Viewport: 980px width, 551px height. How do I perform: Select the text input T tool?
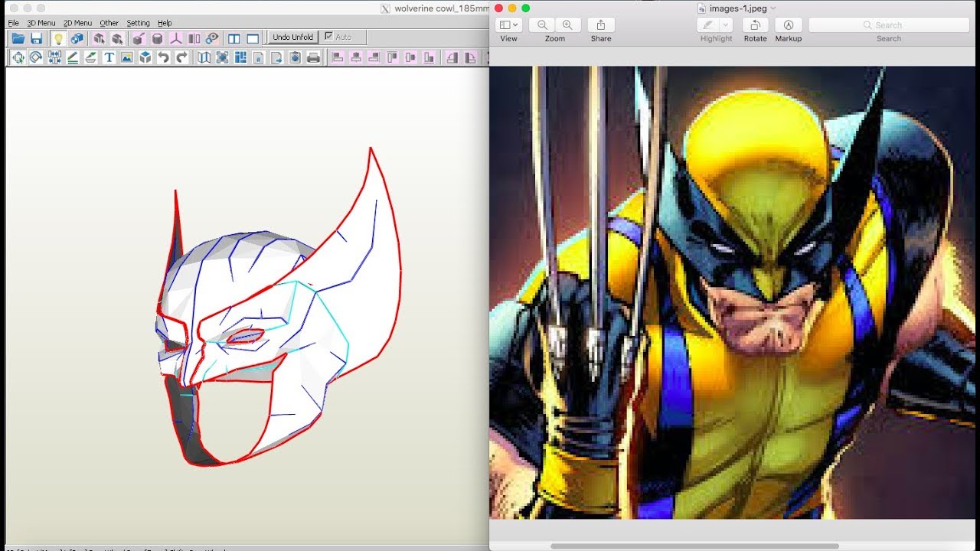point(109,57)
